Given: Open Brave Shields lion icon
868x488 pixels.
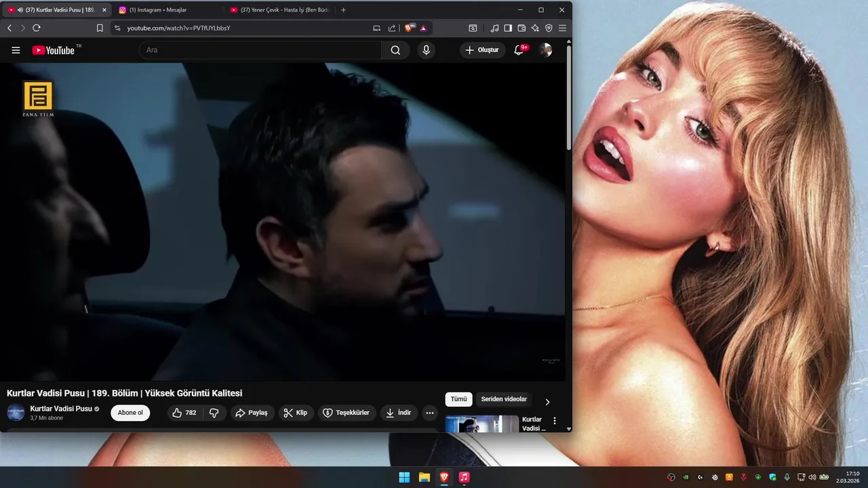Looking at the screenshot, I should 409,28.
